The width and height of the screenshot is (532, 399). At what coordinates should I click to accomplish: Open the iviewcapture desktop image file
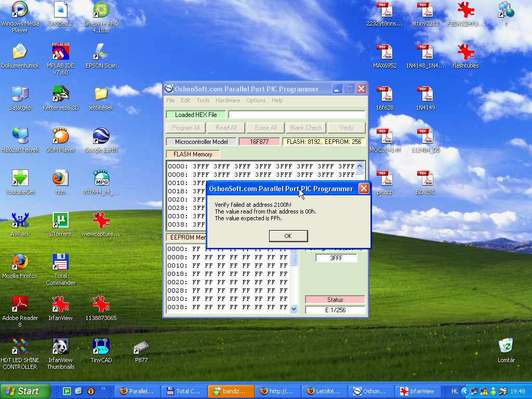click(x=101, y=224)
